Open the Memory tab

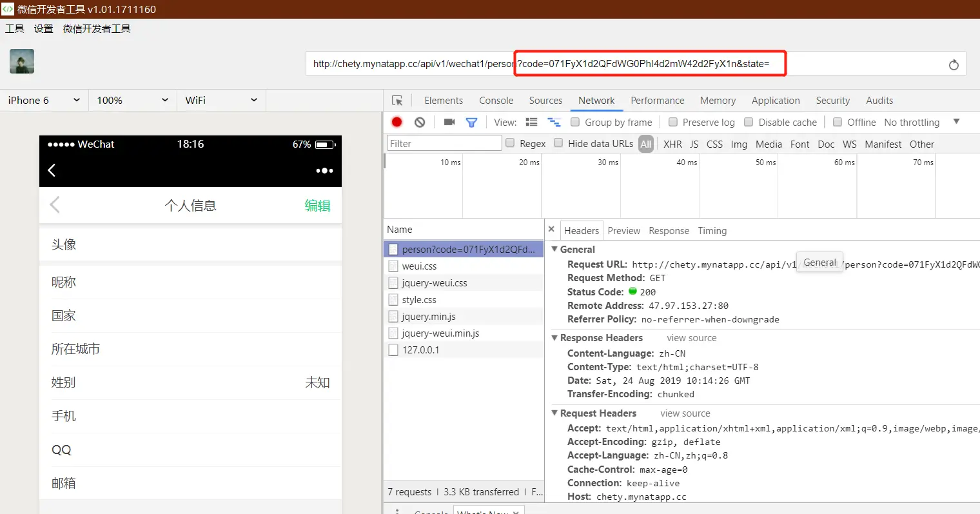point(718,101)
